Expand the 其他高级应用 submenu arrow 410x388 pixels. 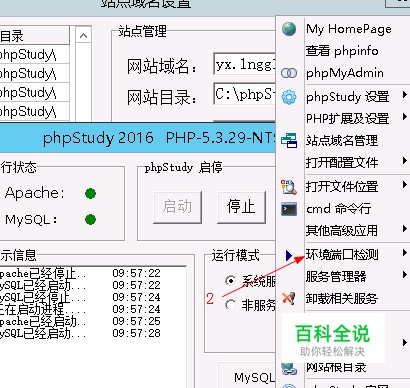tap(405, 229)
